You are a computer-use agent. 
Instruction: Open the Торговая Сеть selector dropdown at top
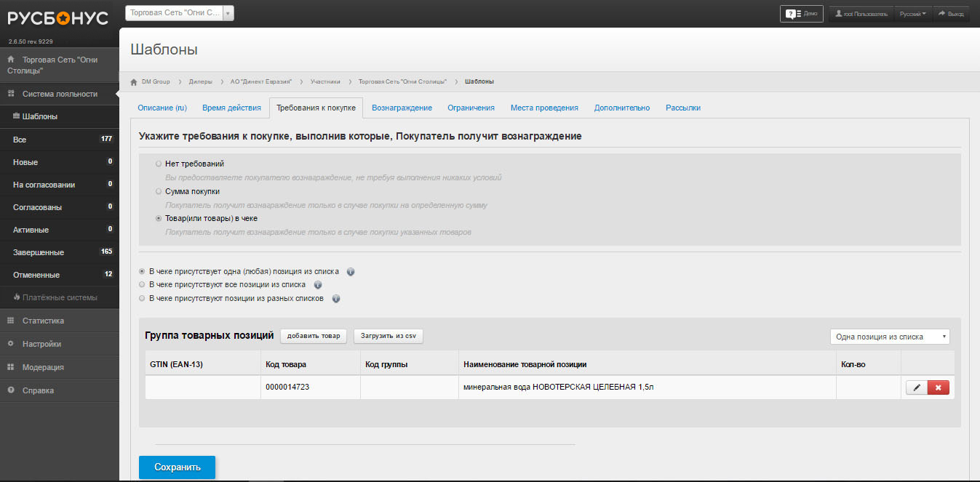[180, 13]
